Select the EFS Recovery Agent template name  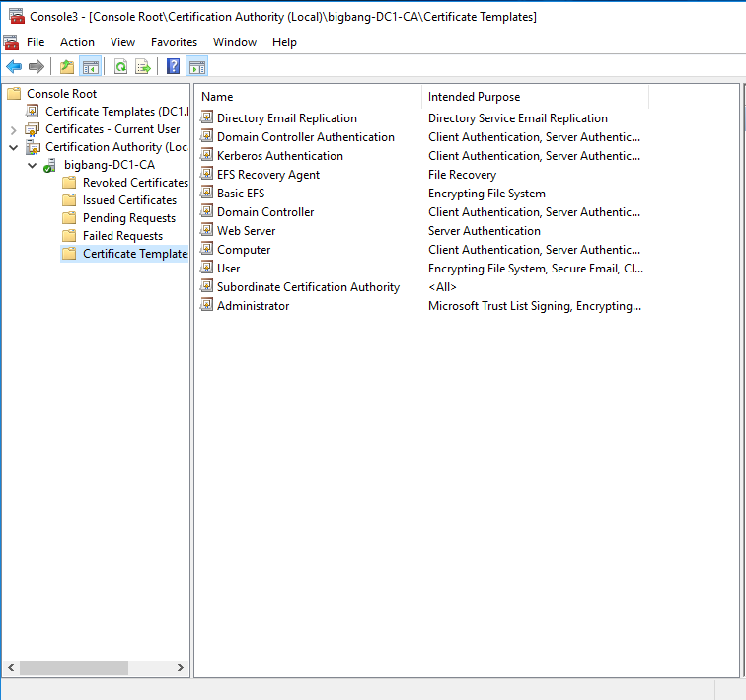(267, 175)
